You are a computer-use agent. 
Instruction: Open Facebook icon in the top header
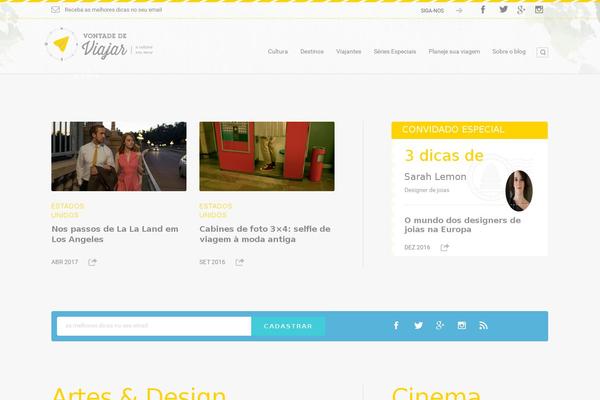[483, 10]
